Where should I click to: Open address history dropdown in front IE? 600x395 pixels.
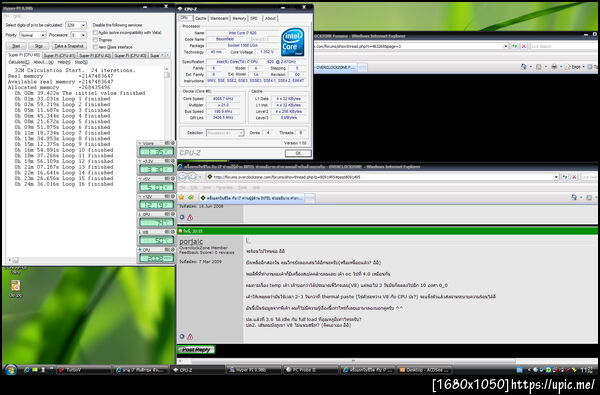556,177
